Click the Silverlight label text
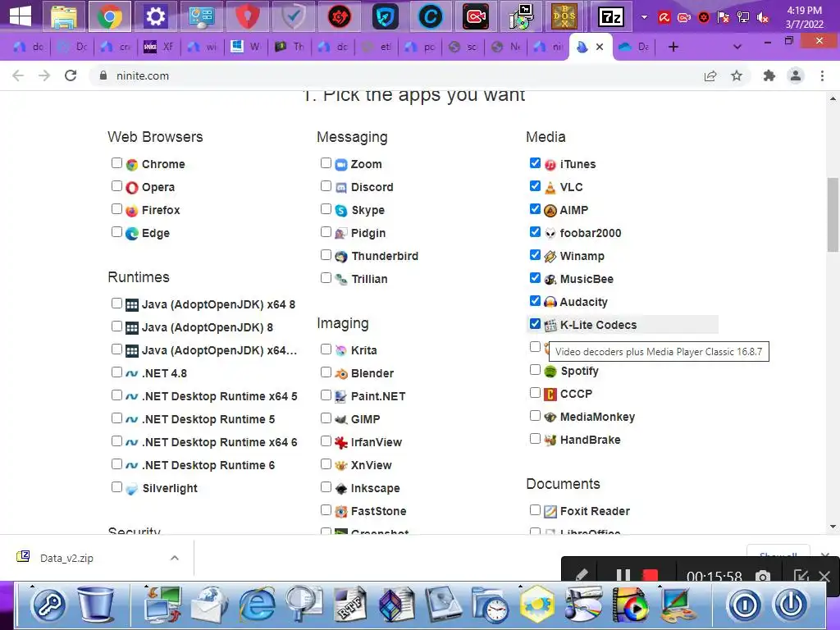840x630 pixels. click(x=170, y=489)
